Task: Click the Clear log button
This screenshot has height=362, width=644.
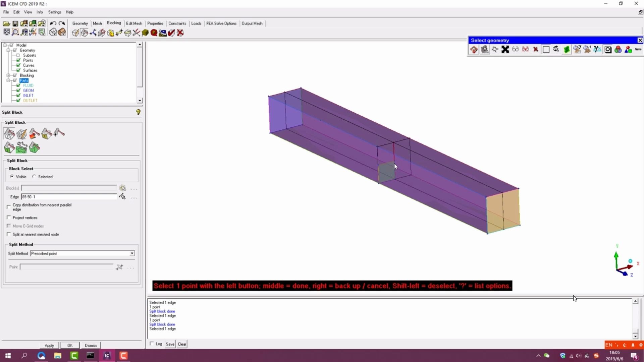Action: (182, 344)
